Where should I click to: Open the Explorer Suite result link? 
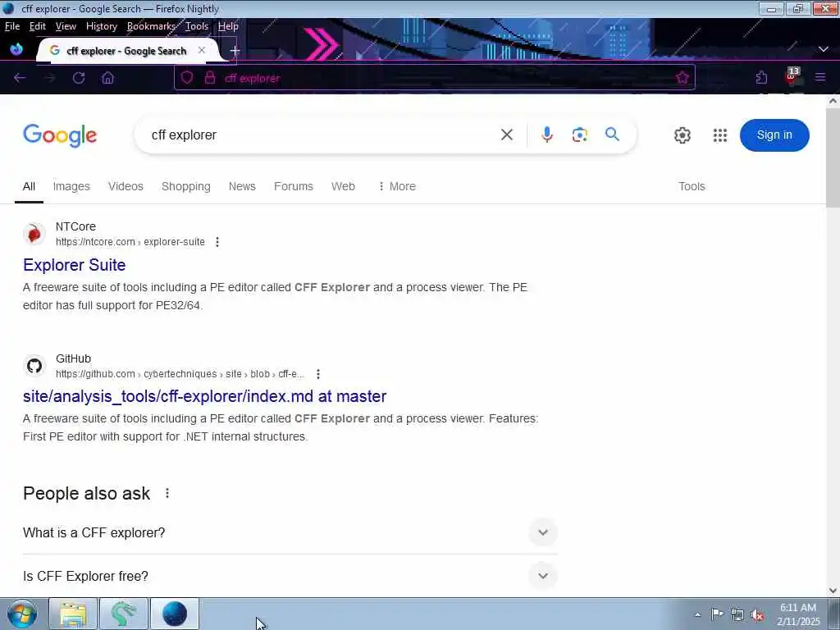pyautogui.click(x=75, y=265)
